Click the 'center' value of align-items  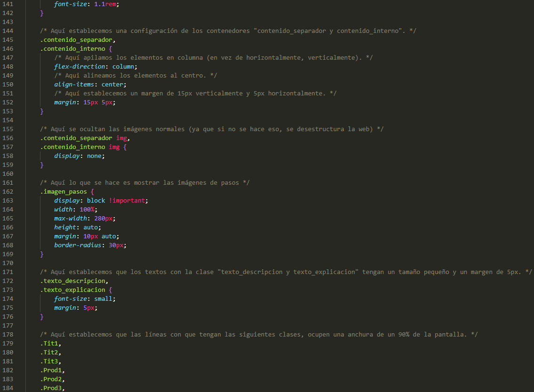point(112,85)
